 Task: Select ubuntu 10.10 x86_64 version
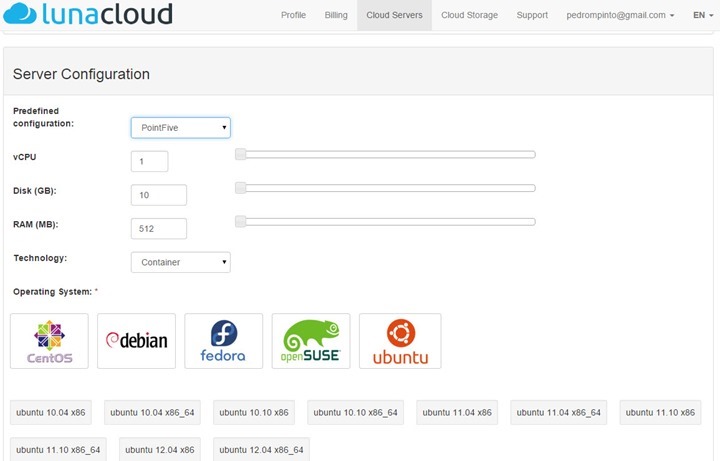(355, 412)
